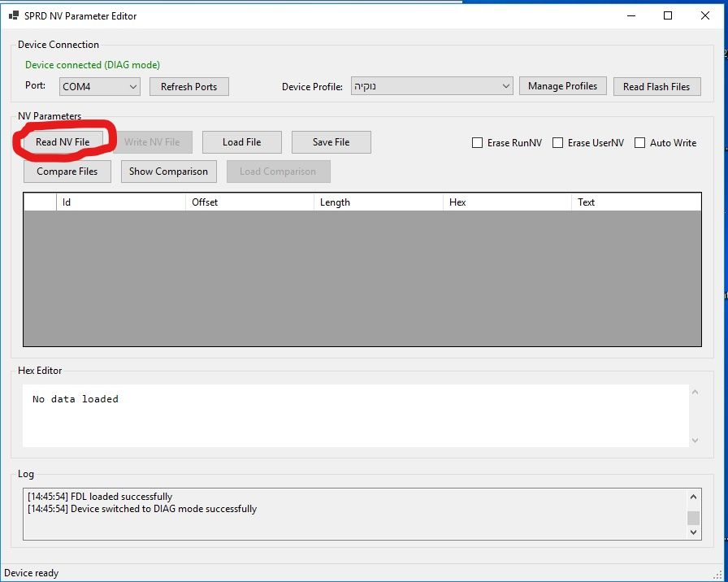Screen dimensions: 728x582
Task: Select the Hex column header
Action: [x=507, y=202]
